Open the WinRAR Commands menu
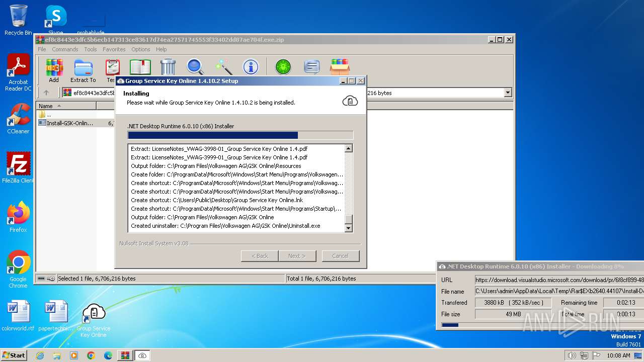The width and height of the screenshot is (644, 362). 65,49
